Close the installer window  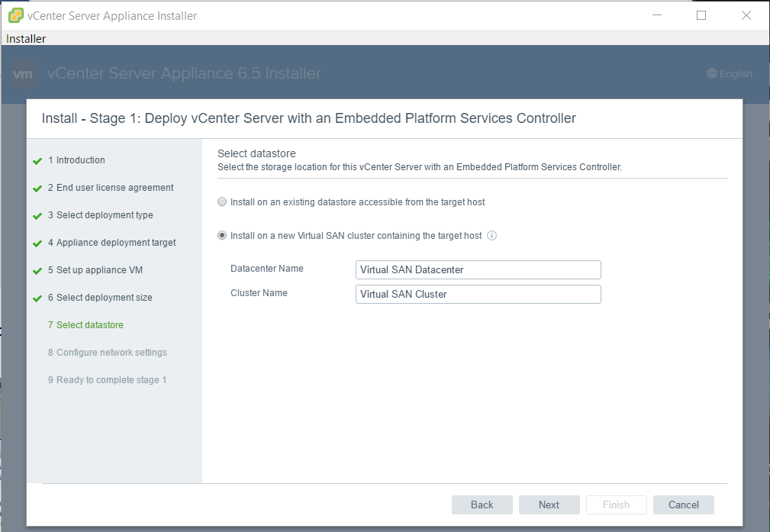746,15
